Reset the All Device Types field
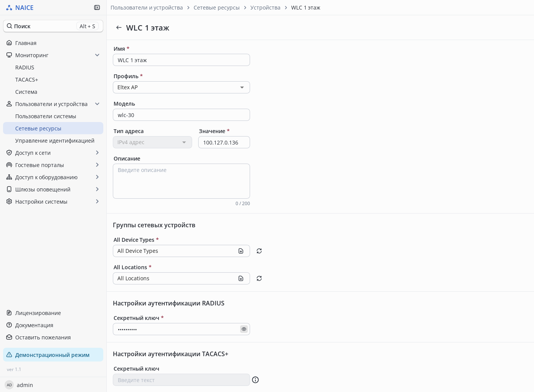Viewport: 534px width, 392px height. point(259,251)
